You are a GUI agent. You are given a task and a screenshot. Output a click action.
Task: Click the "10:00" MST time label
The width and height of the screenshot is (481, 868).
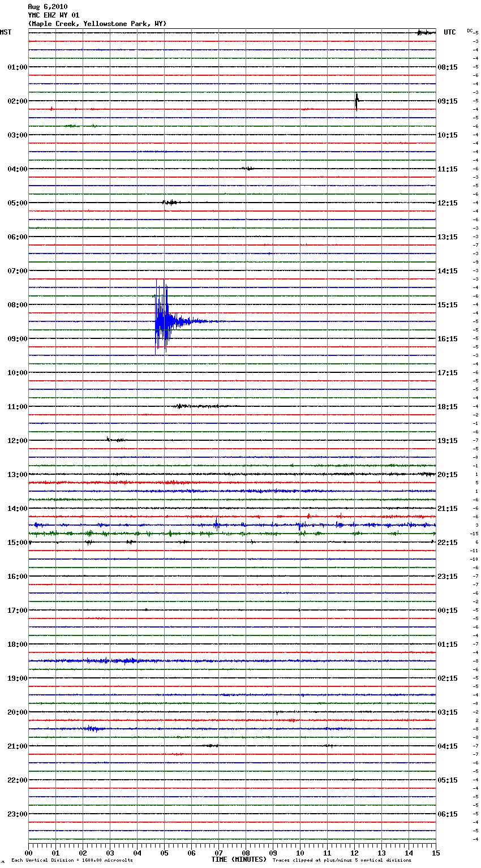click(18, 373)
